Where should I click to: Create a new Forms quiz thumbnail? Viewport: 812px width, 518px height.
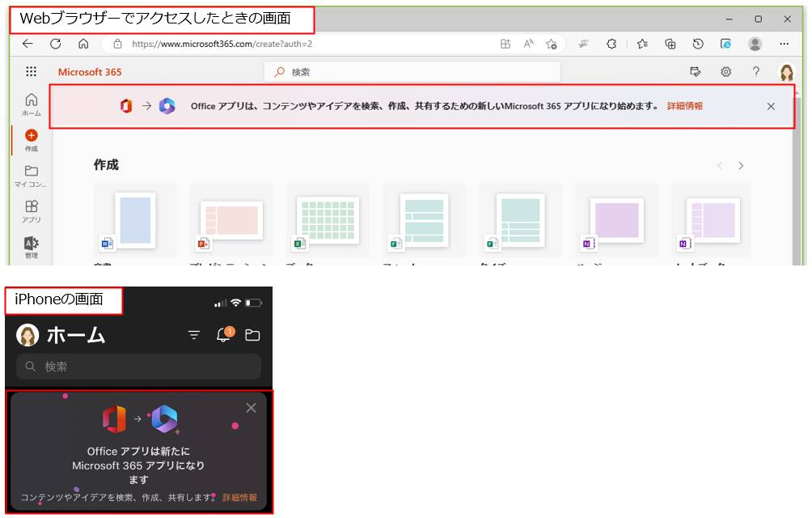(520, 220)
